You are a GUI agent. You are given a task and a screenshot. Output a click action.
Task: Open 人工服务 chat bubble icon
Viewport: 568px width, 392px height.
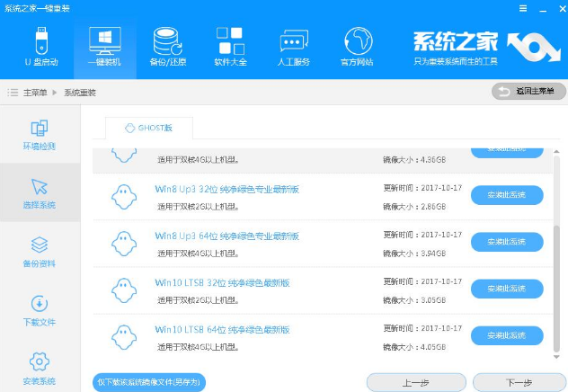click(294, 41)
